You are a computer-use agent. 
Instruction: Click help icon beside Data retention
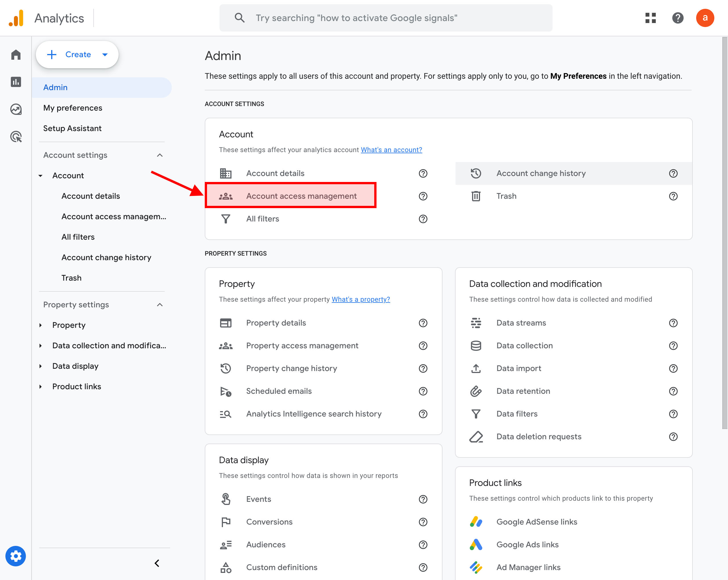673,391
